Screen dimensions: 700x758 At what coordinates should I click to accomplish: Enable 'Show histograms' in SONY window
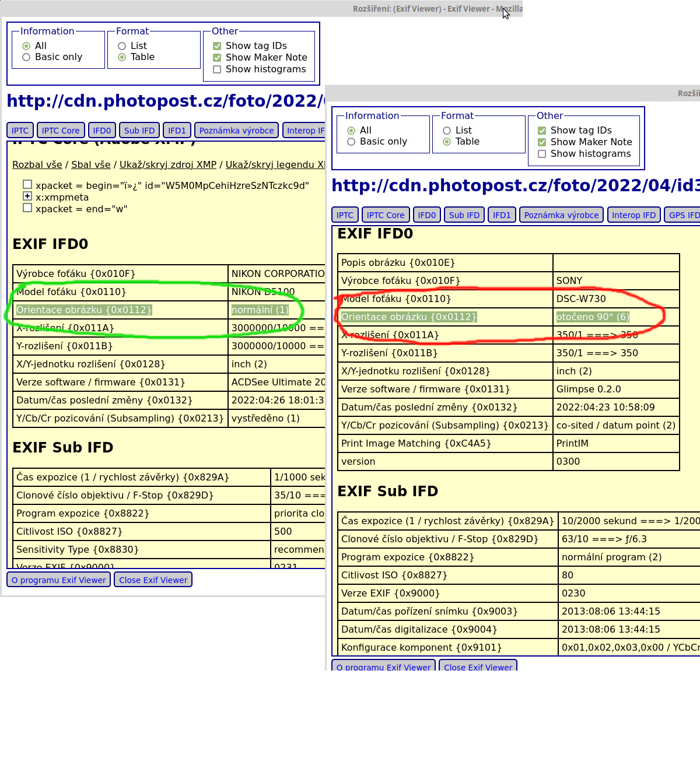click(542, 154)
